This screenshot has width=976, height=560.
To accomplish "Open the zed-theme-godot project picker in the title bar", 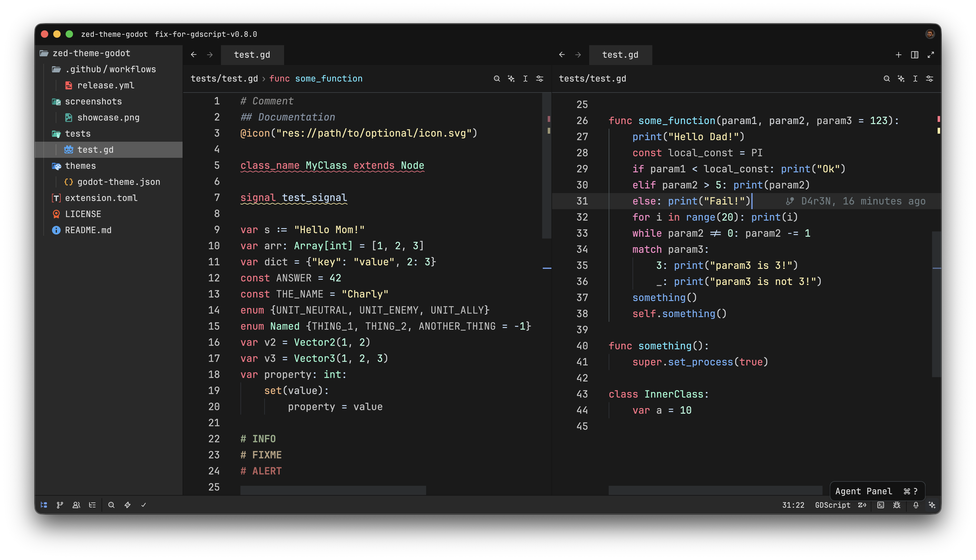I will (114, 34).
